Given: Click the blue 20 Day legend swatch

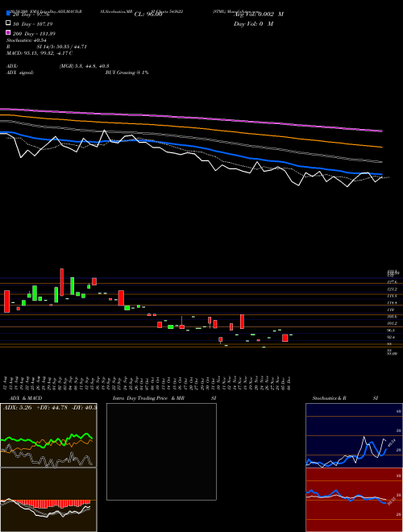Looking at the screenshot, I should coord(8,14).
